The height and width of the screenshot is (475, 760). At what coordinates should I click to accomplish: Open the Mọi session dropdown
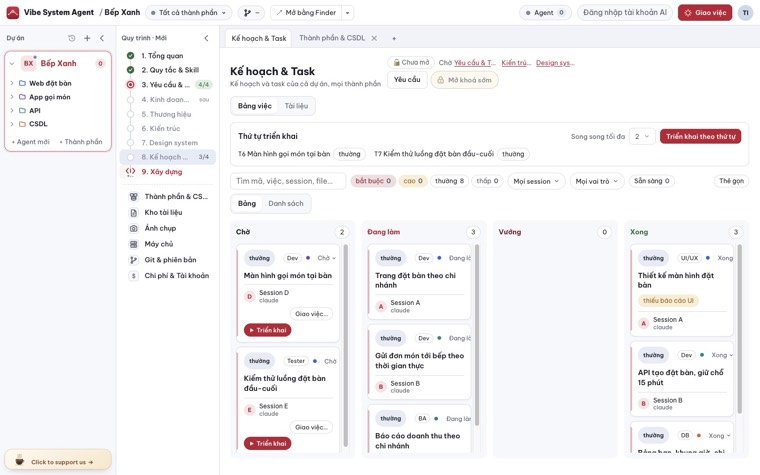click(536, 181)
